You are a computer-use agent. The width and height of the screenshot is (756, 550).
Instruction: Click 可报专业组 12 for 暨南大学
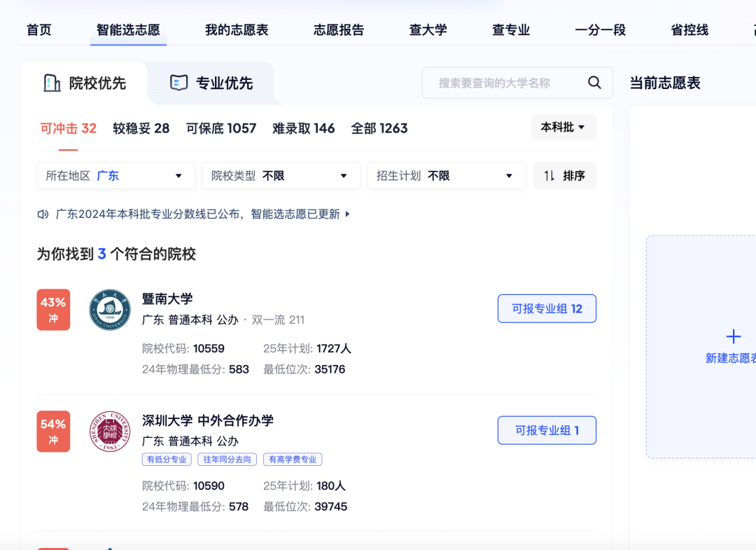coord(547,309)
